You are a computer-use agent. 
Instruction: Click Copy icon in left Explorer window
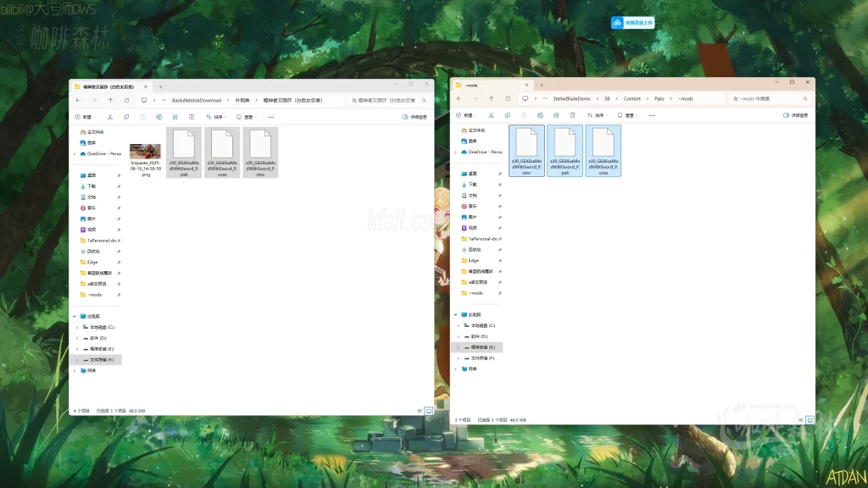(126, 117)
